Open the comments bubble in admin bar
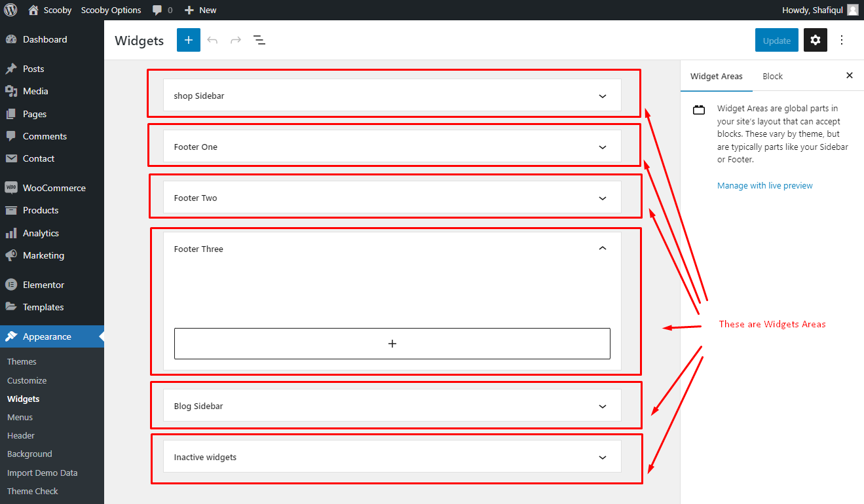 157,10
